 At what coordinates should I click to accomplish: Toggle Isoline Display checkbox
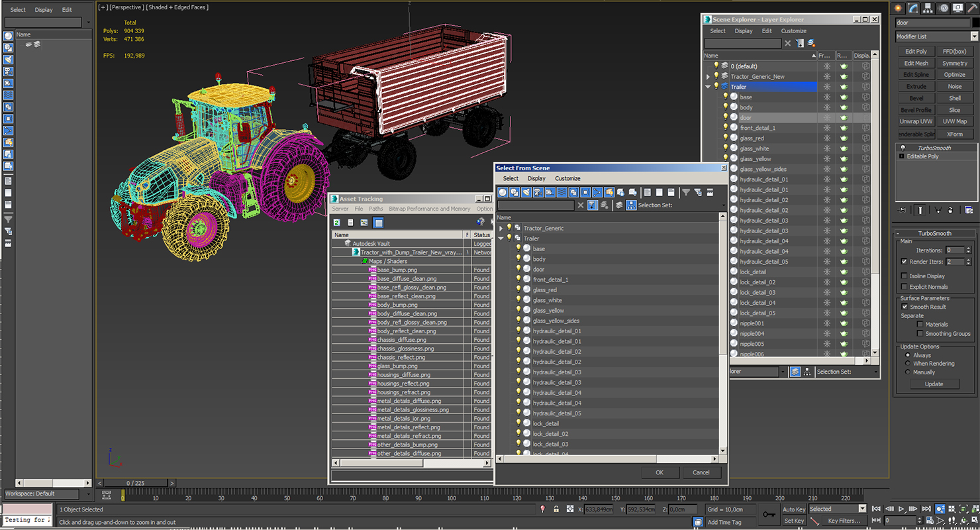point(905,276)
